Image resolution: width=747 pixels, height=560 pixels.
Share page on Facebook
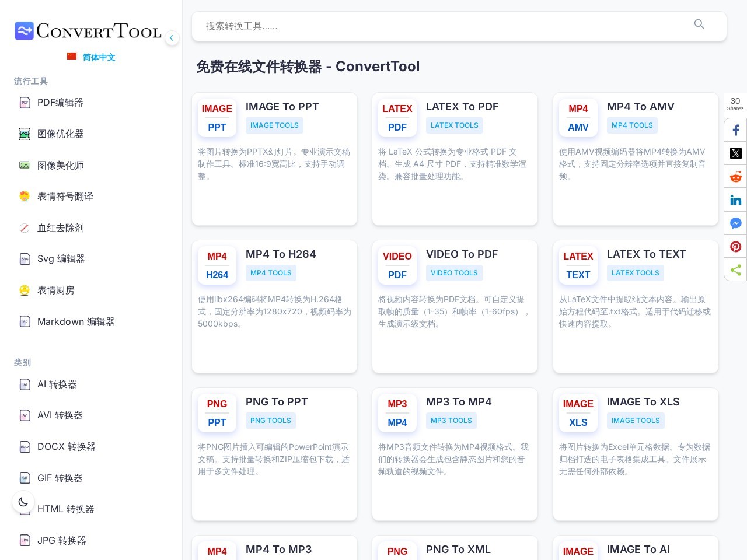click(736, 130)
